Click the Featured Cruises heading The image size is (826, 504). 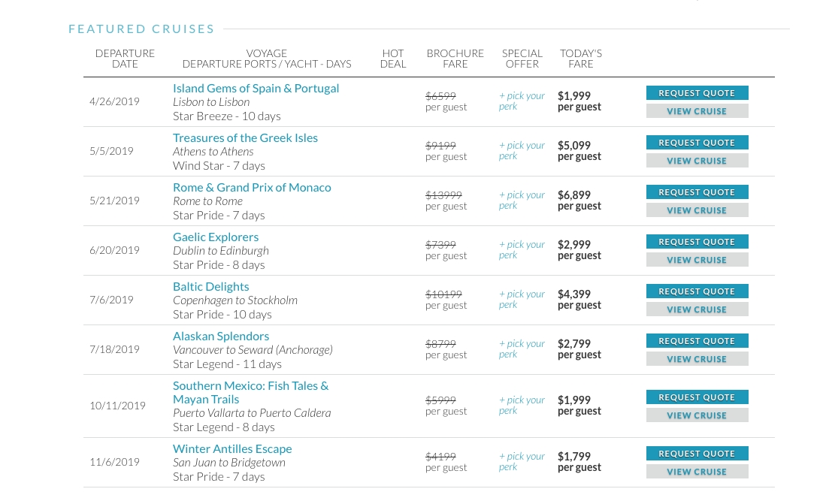141,29
